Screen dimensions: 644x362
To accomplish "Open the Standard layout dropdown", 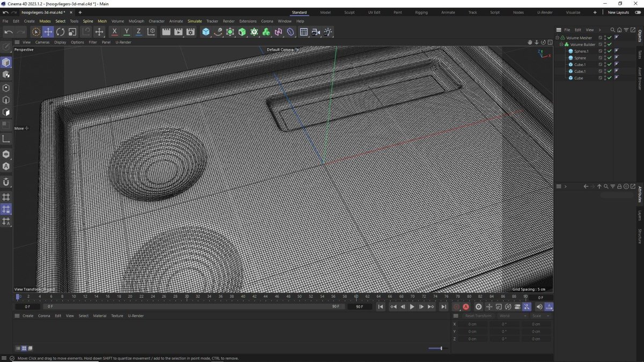I will click(299, 12).
